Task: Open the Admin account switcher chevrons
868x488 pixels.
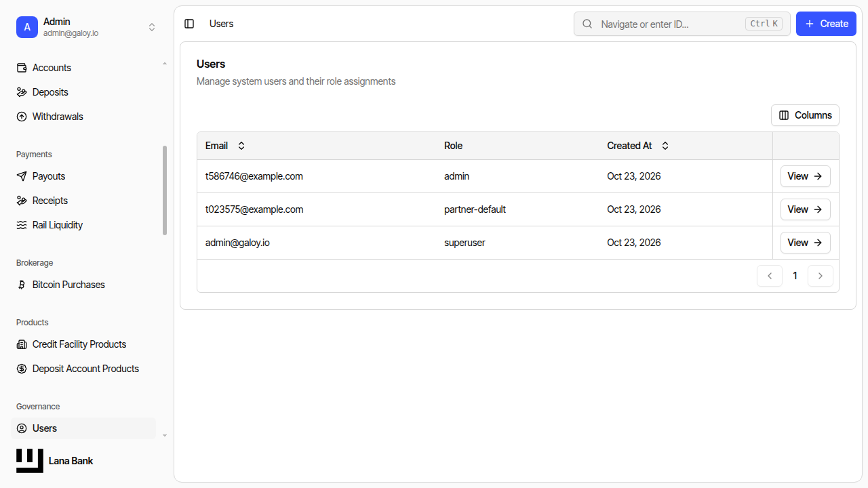Action: coord(152,27)
